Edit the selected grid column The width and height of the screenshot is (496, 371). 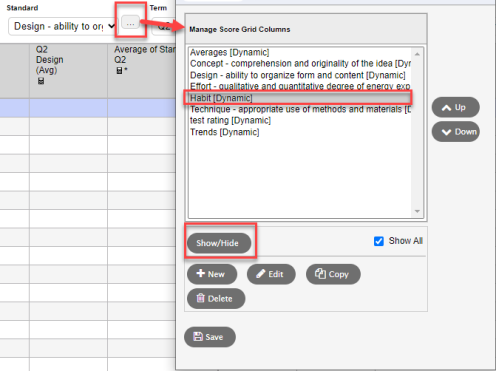point(271,274)
